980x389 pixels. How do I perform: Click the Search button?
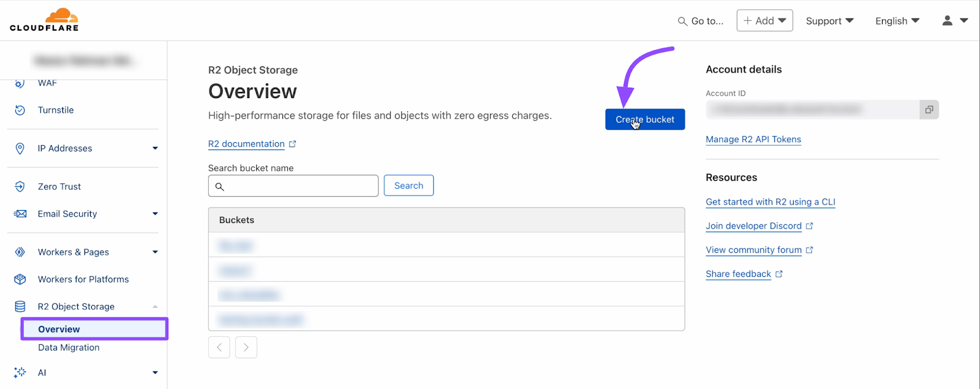[409, 186]
